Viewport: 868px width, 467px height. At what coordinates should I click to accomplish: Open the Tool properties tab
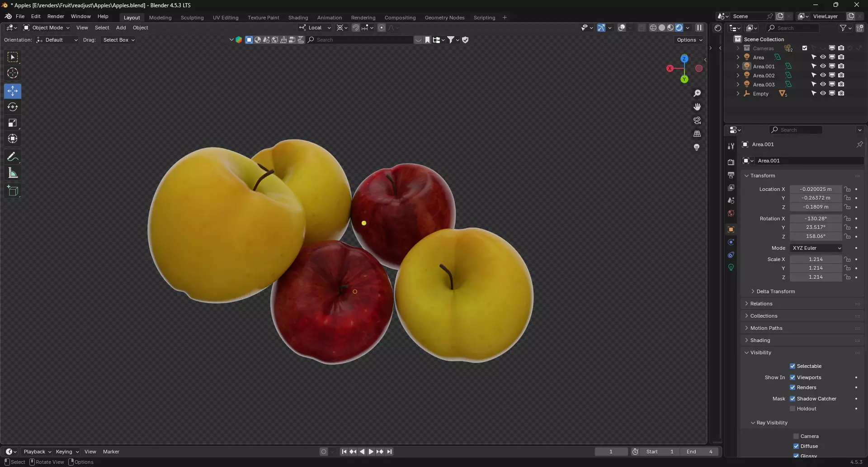(x=731, y=146)
